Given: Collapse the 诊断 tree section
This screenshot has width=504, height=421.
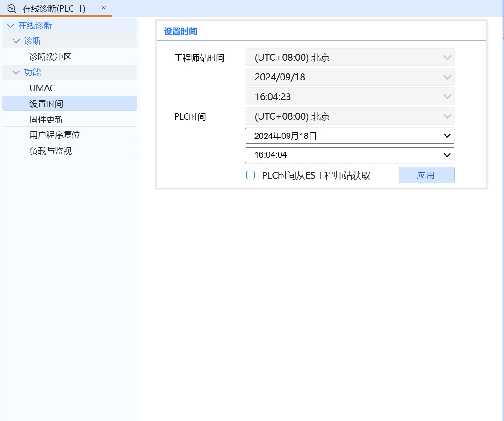Looking at the screenshot, I should point(16,41).
